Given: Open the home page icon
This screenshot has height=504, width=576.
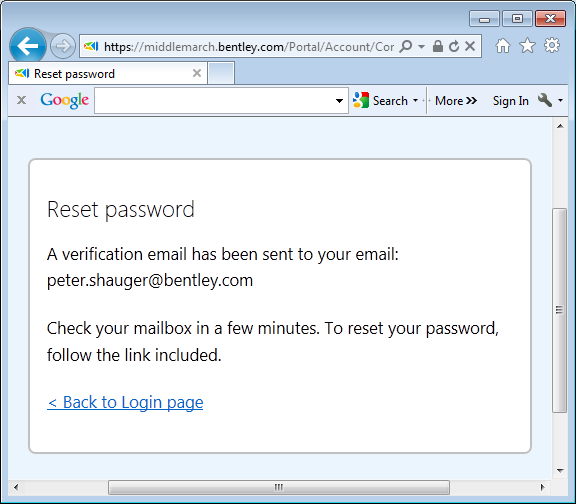Looking at the screenshot, I should tap(503, 46).
